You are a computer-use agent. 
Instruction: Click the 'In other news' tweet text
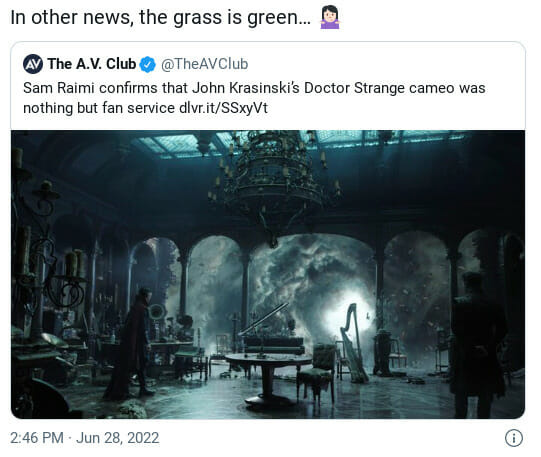161,17
